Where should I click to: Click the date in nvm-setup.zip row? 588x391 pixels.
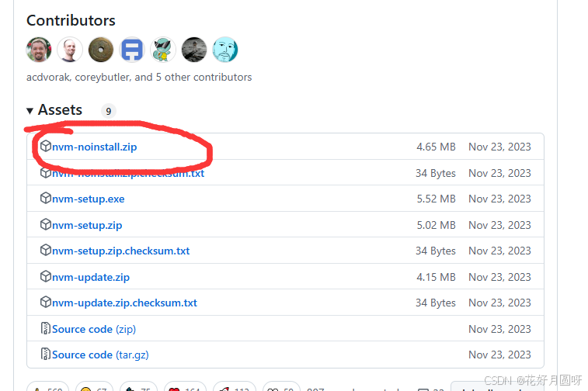click(x=500, y=225)
